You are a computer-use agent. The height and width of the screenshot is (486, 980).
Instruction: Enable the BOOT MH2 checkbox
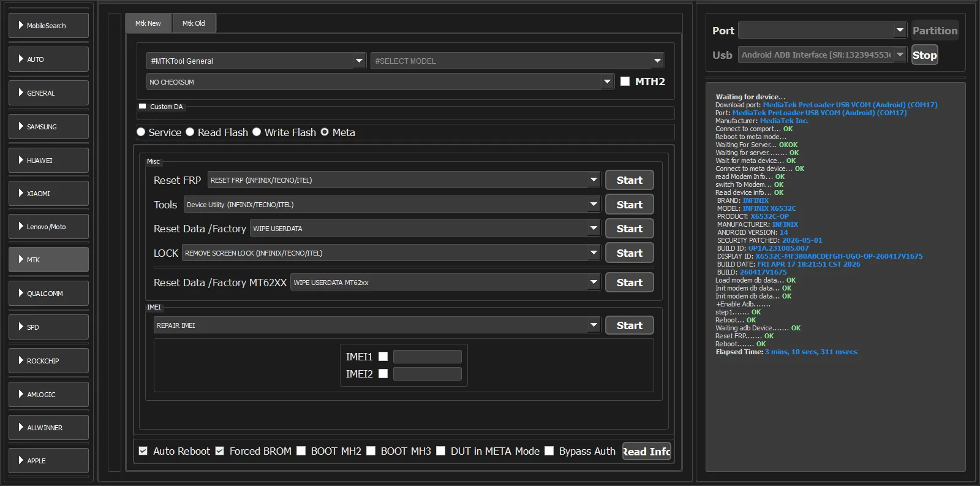301,451
